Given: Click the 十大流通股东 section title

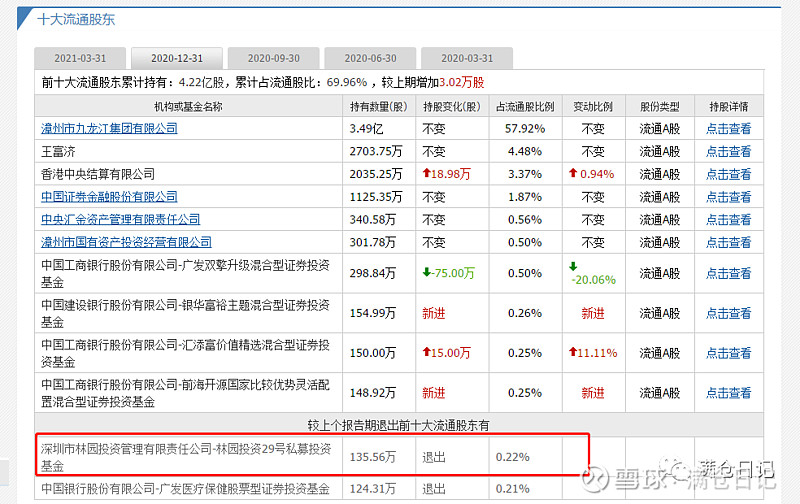Looking at the screenshot, I should coord(76,19).
